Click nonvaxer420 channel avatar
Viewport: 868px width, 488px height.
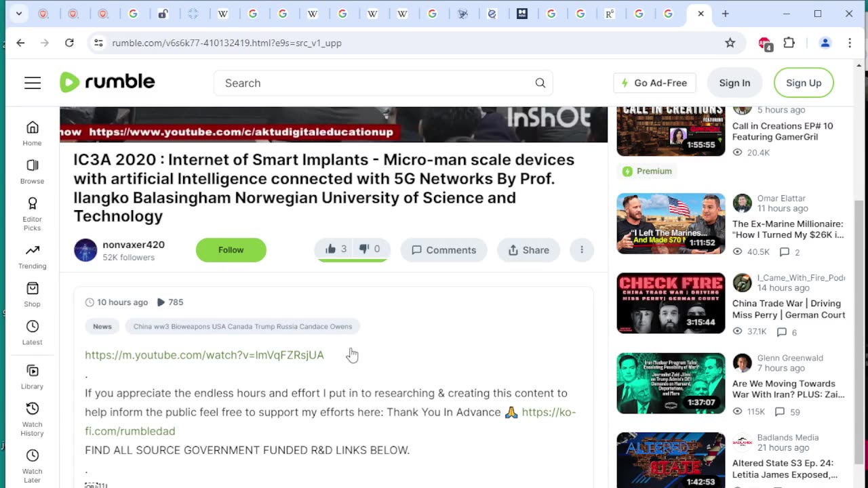coord(85,250)
